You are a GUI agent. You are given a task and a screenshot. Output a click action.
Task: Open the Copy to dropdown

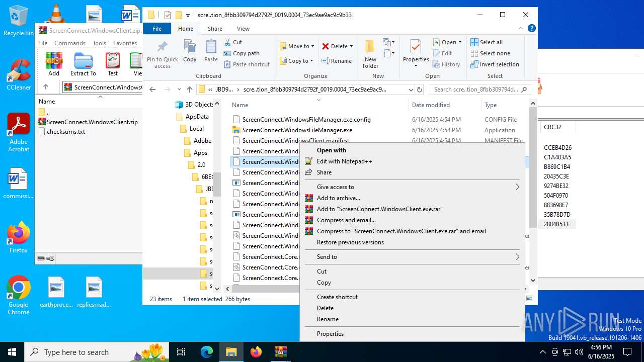coord(296,61)
